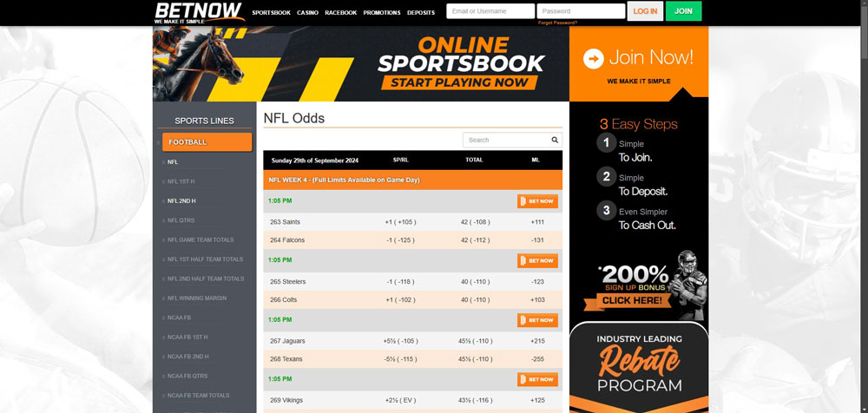
Task: Open NCAA FB 2ND H link
Action: pos(188,357)
